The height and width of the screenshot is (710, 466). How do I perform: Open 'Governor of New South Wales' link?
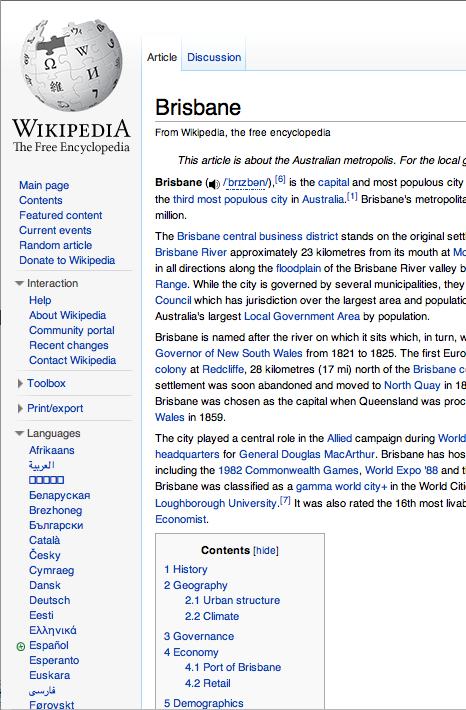(x=229, y=353)
